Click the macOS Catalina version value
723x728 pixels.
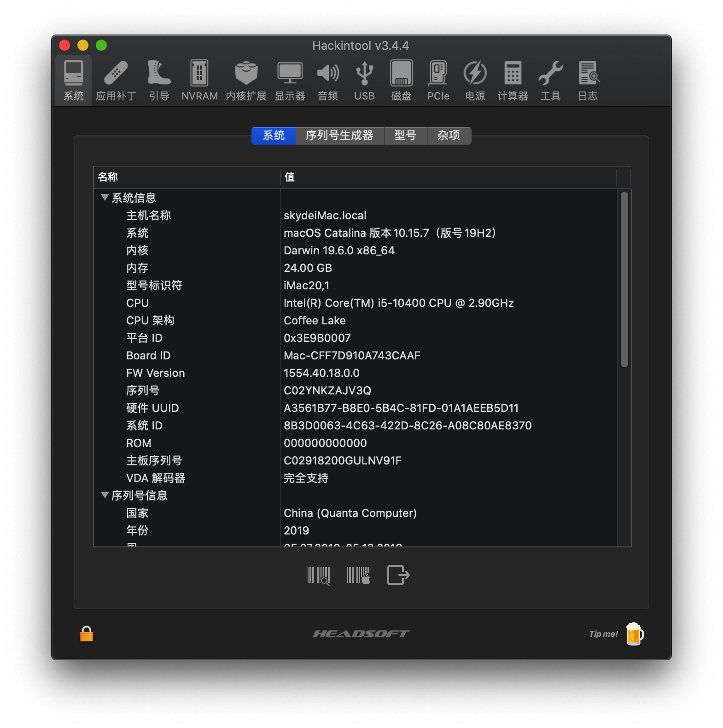(390, 233)
